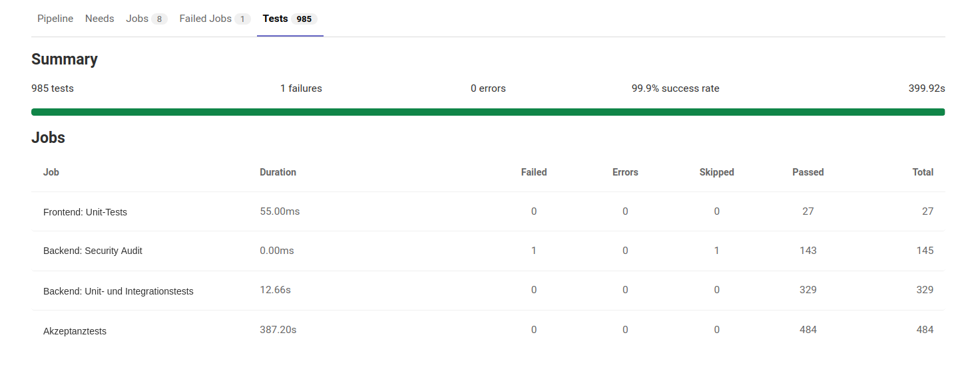The width and height of the screenshot is (980, 371).
Task: Go to the Failed Jobs tab
Action: [x=206, y=19]
